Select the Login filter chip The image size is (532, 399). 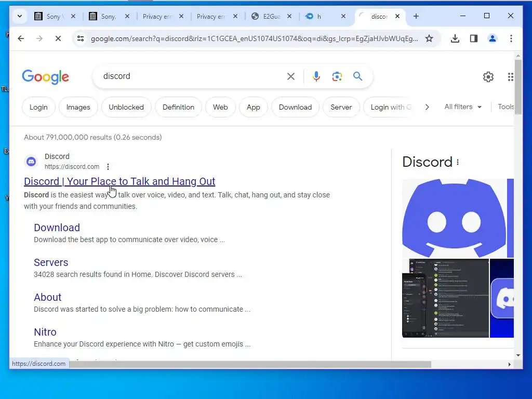[x=38, y=107]
